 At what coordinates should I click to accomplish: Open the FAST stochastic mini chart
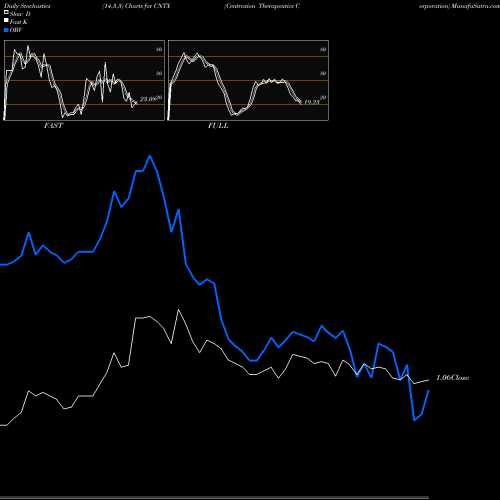point(84,80)
